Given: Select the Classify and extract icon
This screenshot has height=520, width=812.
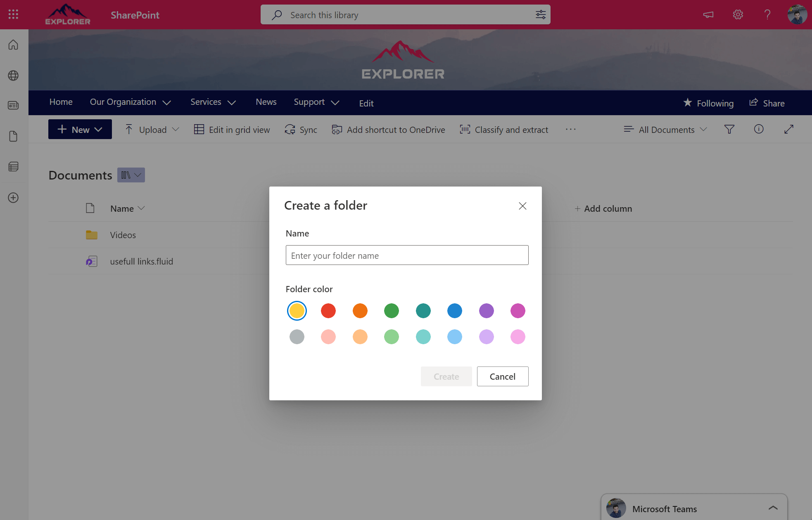Looking at the screenshot, I should (x=465, y=129).
